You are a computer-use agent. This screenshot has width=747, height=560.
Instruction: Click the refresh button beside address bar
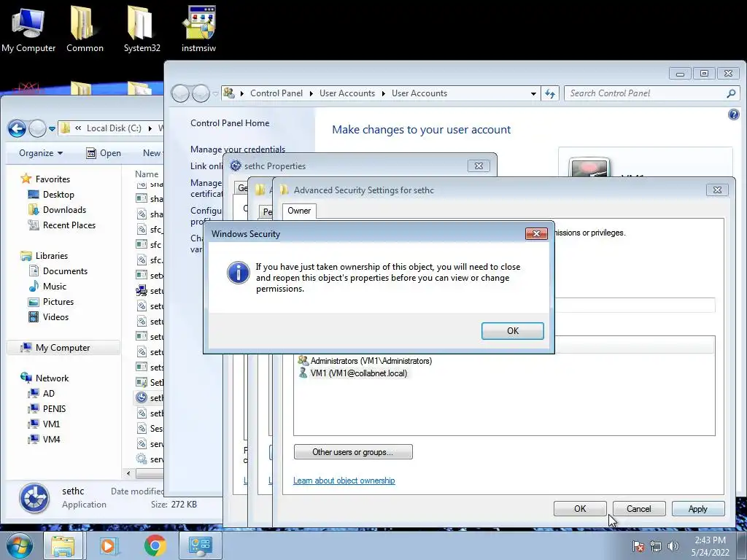coord(550,93)
